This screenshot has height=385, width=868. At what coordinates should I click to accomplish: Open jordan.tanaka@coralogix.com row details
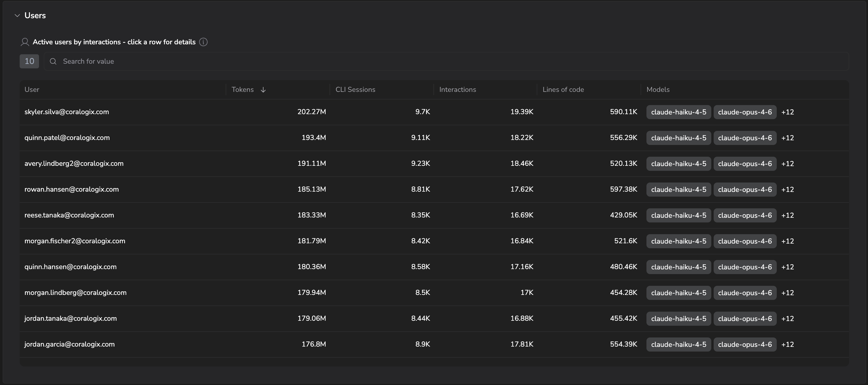coord(434,319)
